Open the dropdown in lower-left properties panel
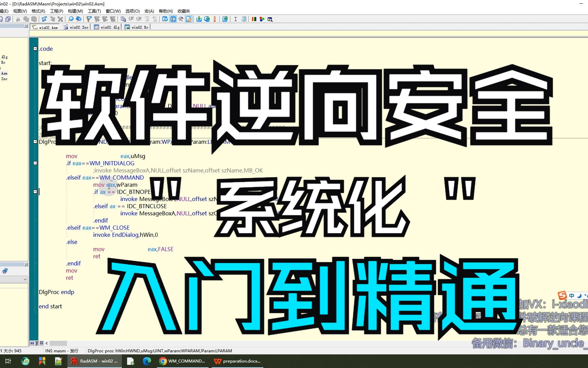The width and height of the screenshot is (588, 368). (25, 279)
